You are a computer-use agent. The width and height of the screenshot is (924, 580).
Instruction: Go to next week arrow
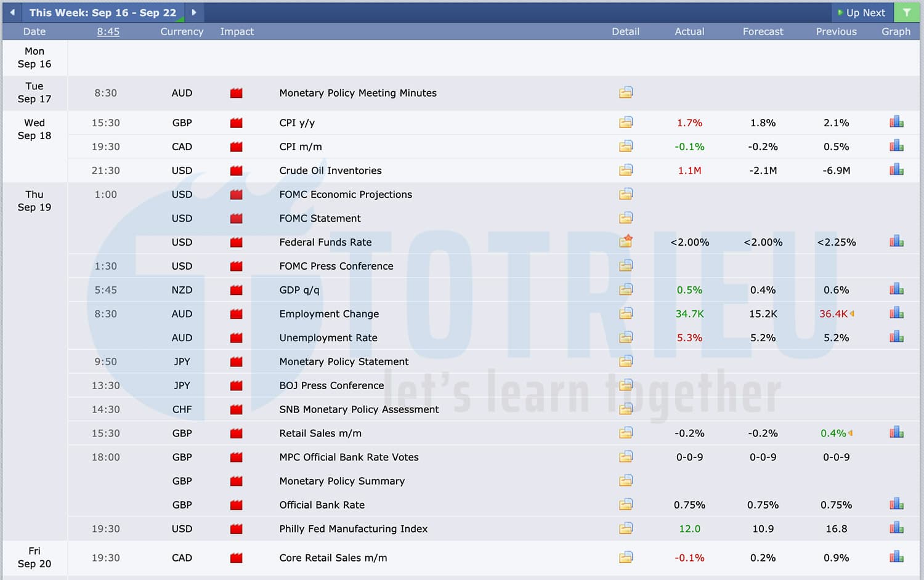tap(194, 12)
